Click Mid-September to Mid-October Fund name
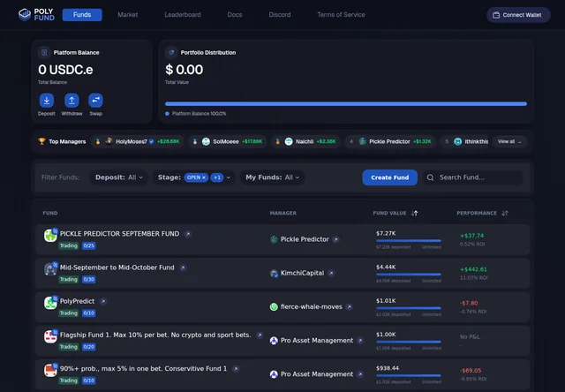 117,268
